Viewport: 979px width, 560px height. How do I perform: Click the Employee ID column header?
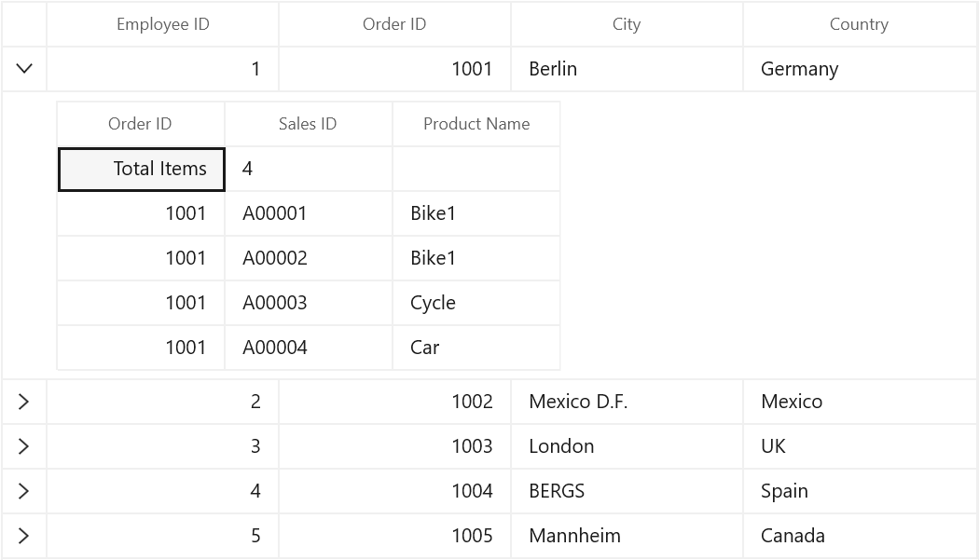point(163,24)
